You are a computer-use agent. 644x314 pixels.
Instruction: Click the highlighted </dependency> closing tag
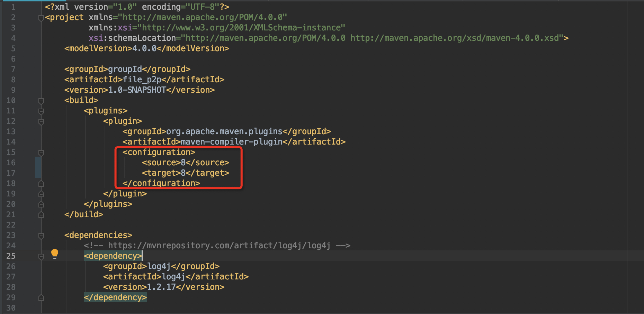tap(115, 297)
